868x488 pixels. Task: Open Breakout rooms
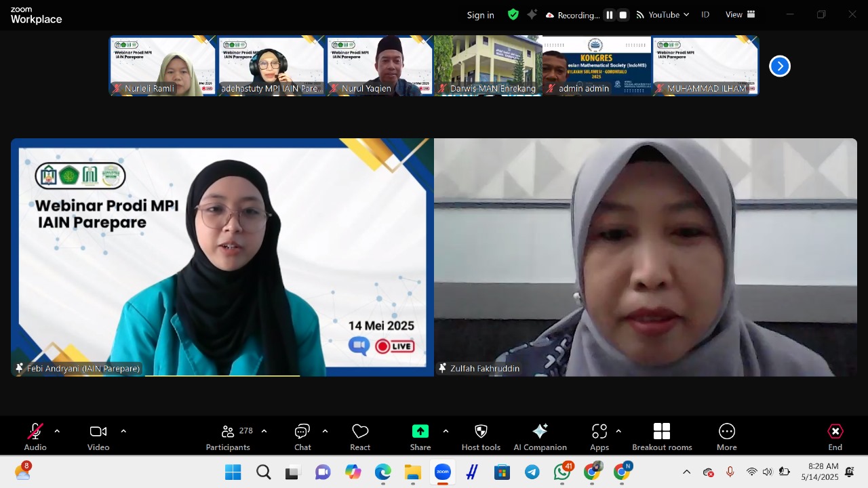tap(662, 436)
